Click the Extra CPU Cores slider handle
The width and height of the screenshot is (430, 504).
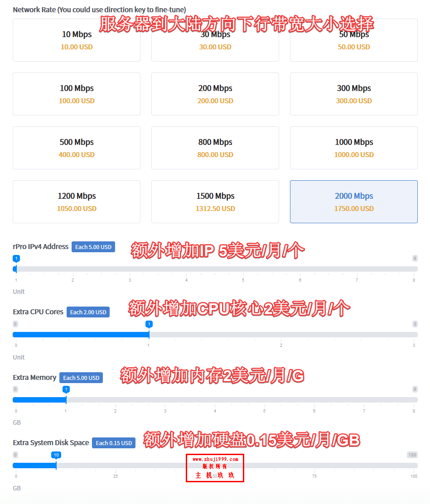pyautogui.click(x=149, y=335)
